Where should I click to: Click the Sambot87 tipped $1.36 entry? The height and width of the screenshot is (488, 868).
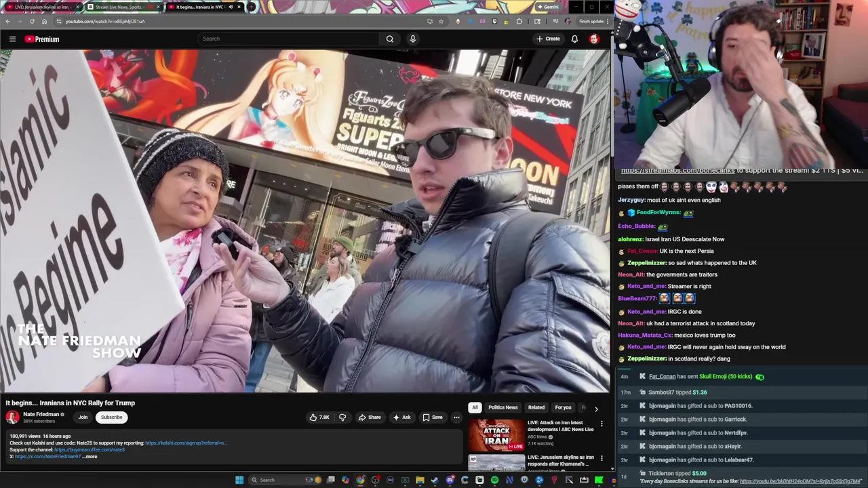742,392
